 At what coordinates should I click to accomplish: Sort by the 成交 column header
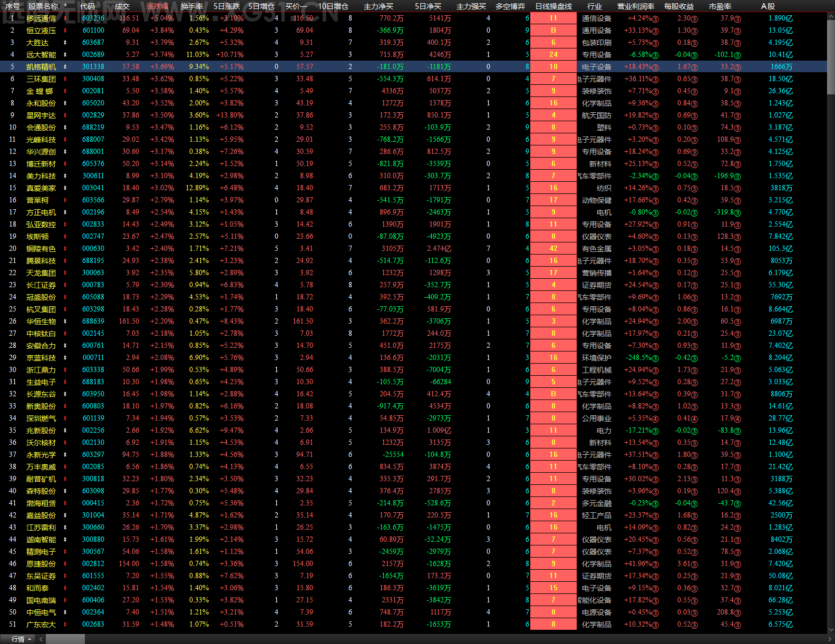(x=122, y=6)
